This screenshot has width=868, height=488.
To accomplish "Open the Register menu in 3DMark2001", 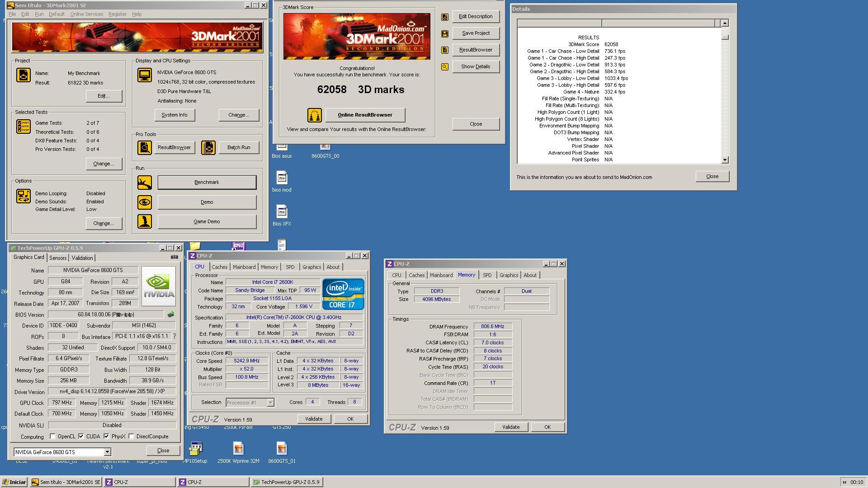I will point(117,14).
